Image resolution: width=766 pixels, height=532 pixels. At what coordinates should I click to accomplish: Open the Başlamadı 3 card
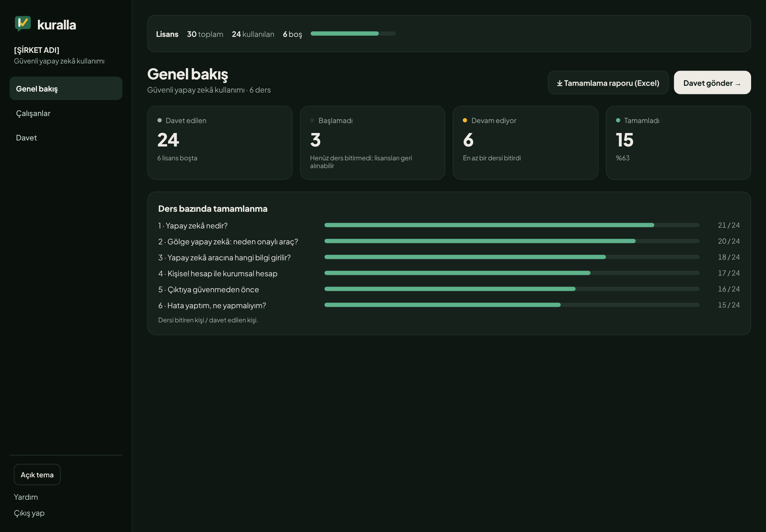click(372, 143)
